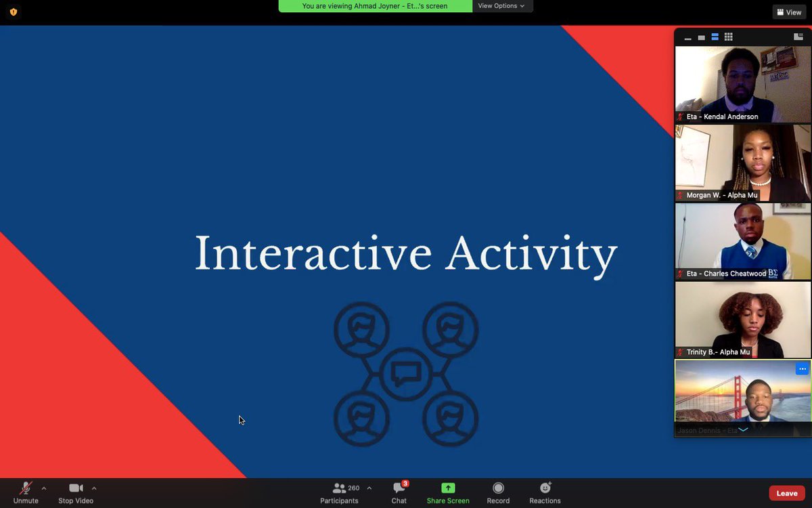Click the encryption shield icon

(14, 12)
